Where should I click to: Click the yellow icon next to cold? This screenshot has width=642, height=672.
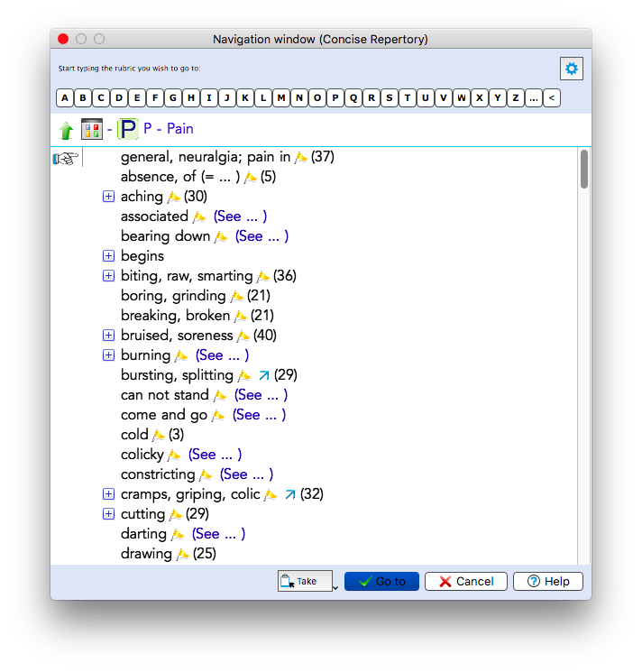[x=159, y=435]
